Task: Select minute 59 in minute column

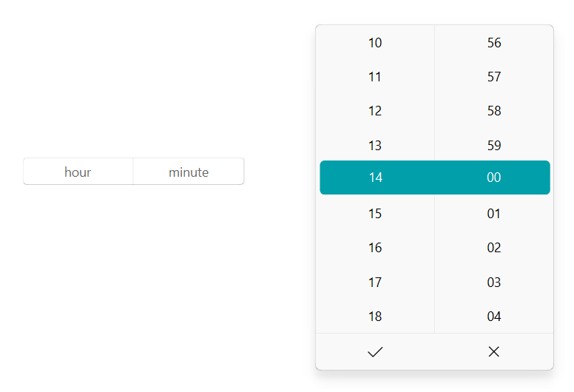Action: (x=494, y=145)
